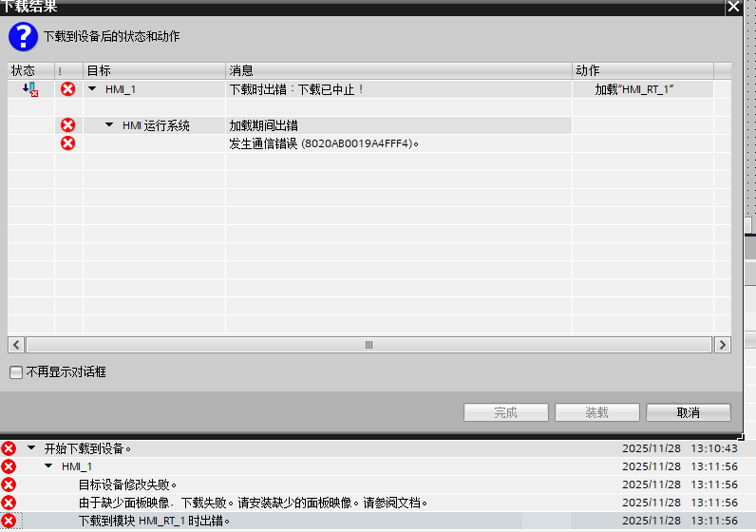This screenshot has width=756, height=532.
Task: Click the 消息 column header
Action: (399, 71)
